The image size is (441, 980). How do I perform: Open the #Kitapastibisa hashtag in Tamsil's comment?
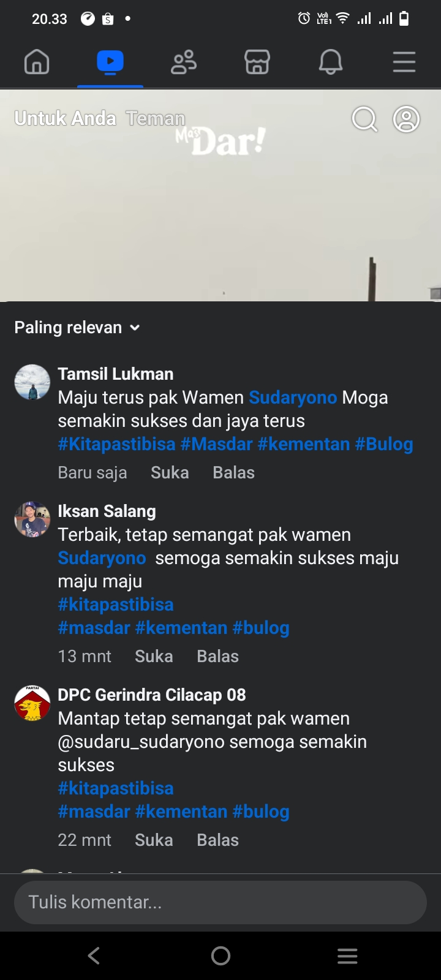[116, 445]
